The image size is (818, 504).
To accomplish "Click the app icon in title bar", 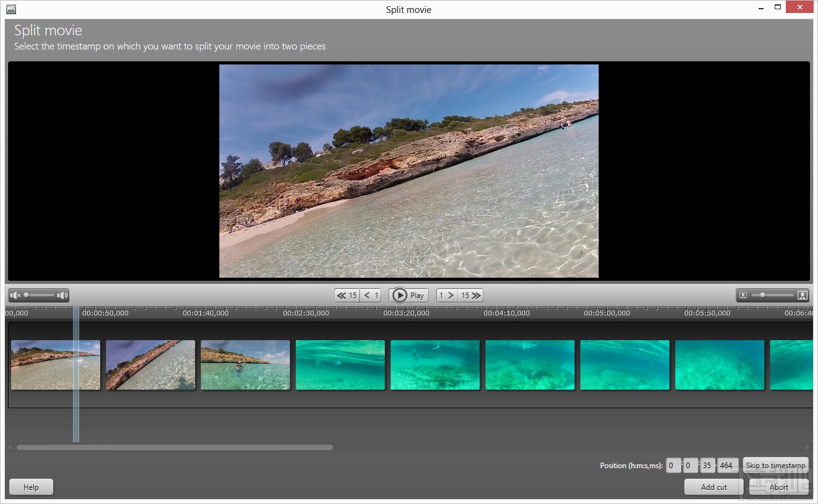I will tap(11, 9).
